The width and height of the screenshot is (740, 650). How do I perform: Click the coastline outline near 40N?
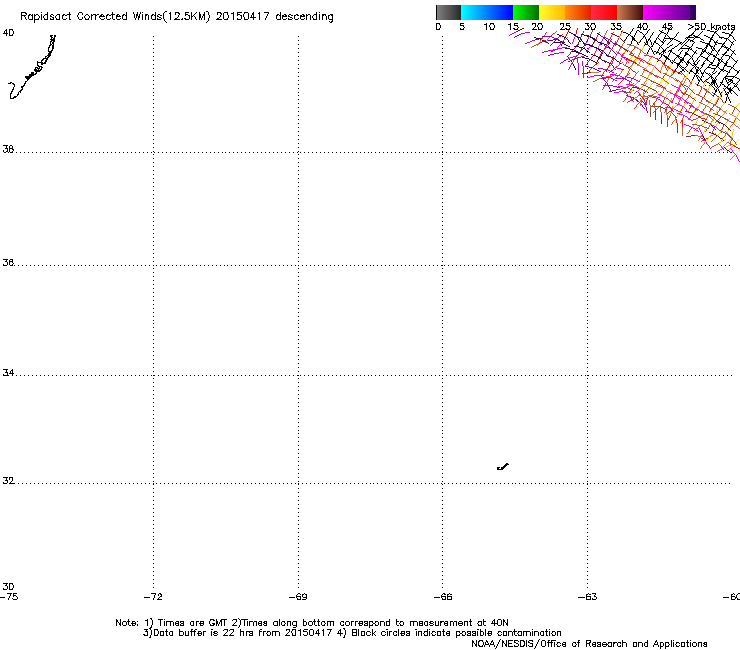click(x=32, y=67)
